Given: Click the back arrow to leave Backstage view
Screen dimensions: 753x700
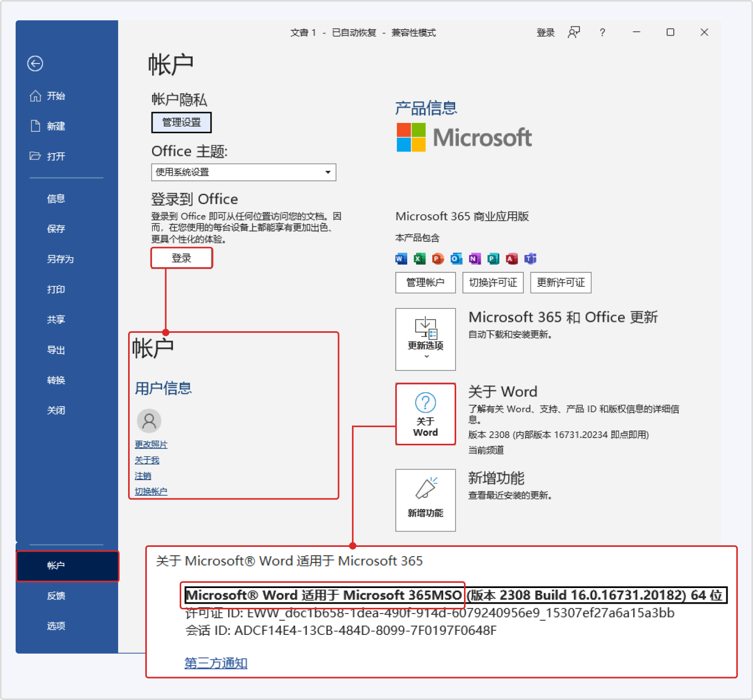Looking at the screenshot, I should 34,64.
